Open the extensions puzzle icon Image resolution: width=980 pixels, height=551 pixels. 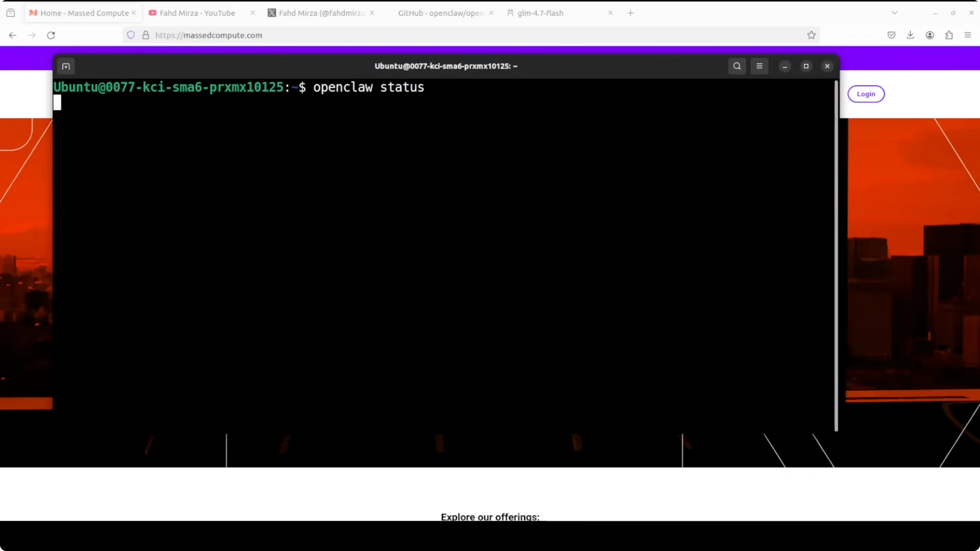949,35
